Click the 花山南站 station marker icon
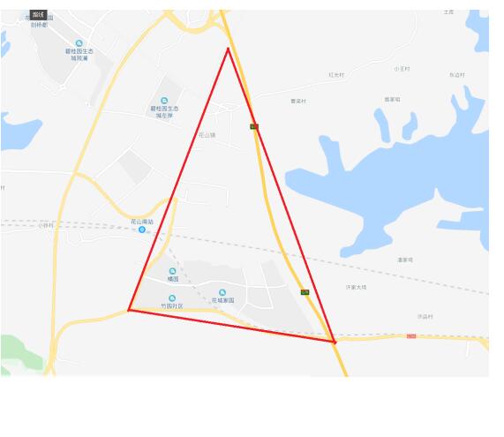 [x=142, y=230]
